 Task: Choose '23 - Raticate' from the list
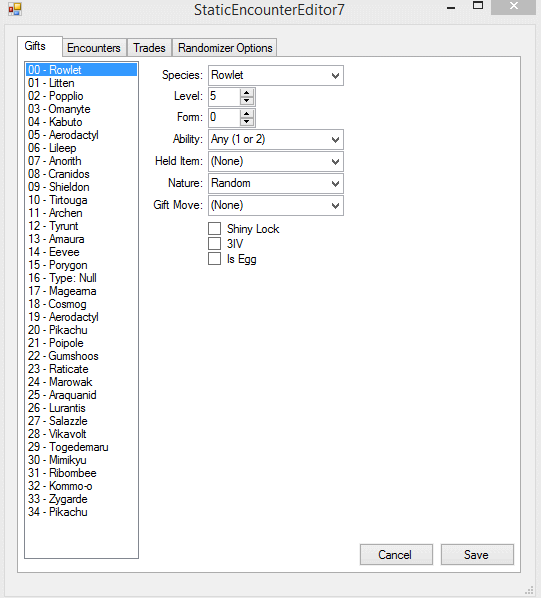81,368
